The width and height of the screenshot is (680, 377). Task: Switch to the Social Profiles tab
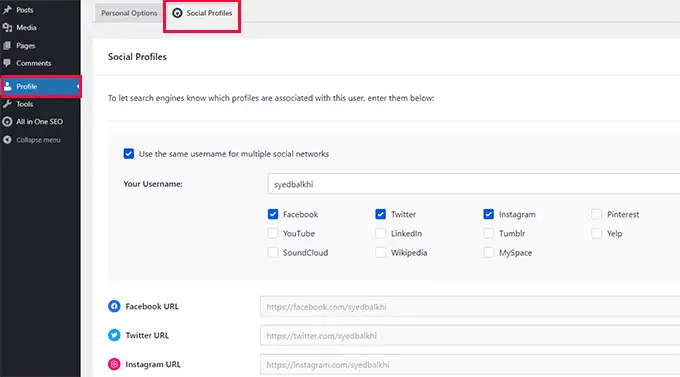click(x=202, y=13)
